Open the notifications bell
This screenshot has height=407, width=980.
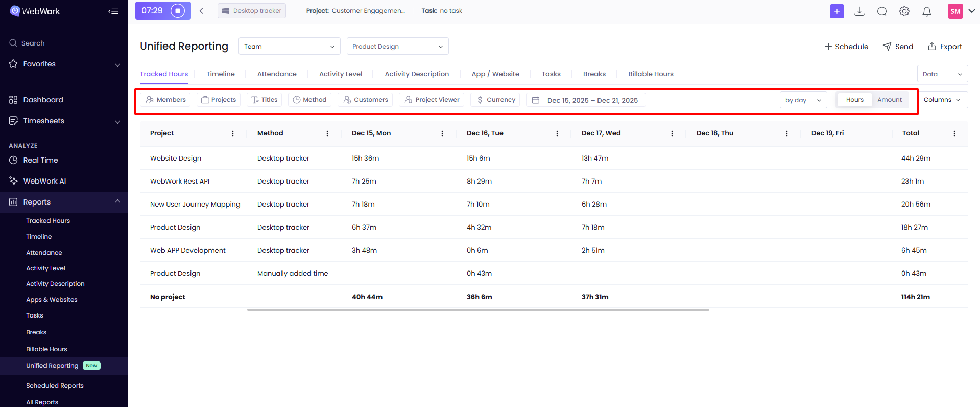926,11
